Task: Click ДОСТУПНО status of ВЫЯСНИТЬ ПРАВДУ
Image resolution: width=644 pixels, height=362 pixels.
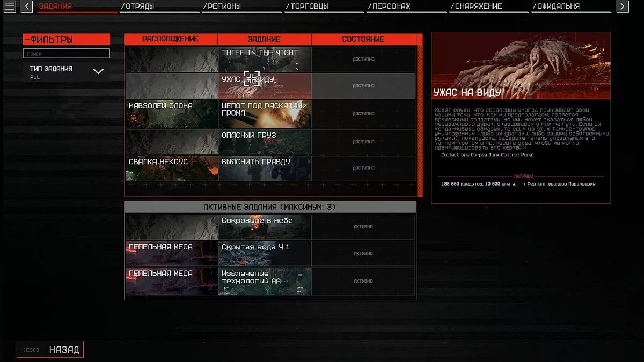Action: click(364, 168)
